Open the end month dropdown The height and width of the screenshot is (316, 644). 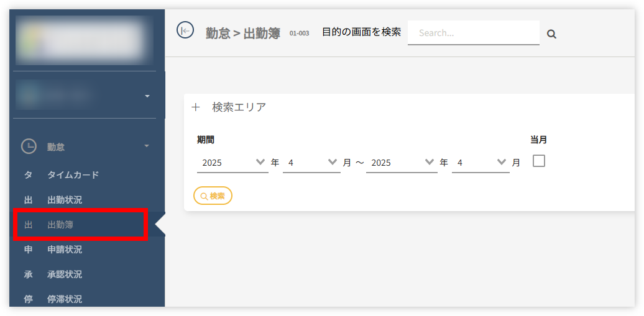pyautogui.click(x=481, y=162)
